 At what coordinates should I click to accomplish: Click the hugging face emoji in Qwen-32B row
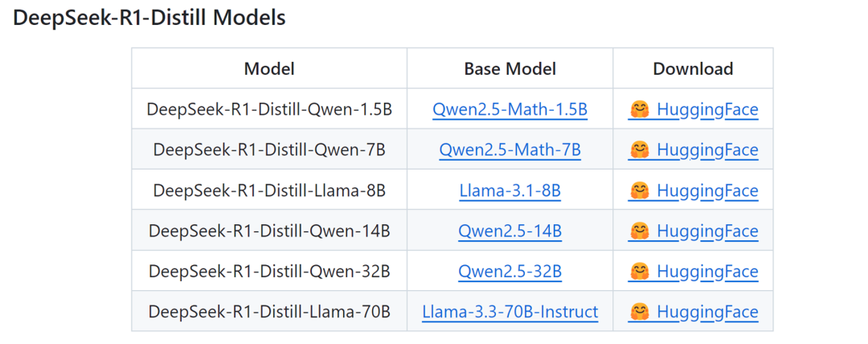click(x=639, y=272)
